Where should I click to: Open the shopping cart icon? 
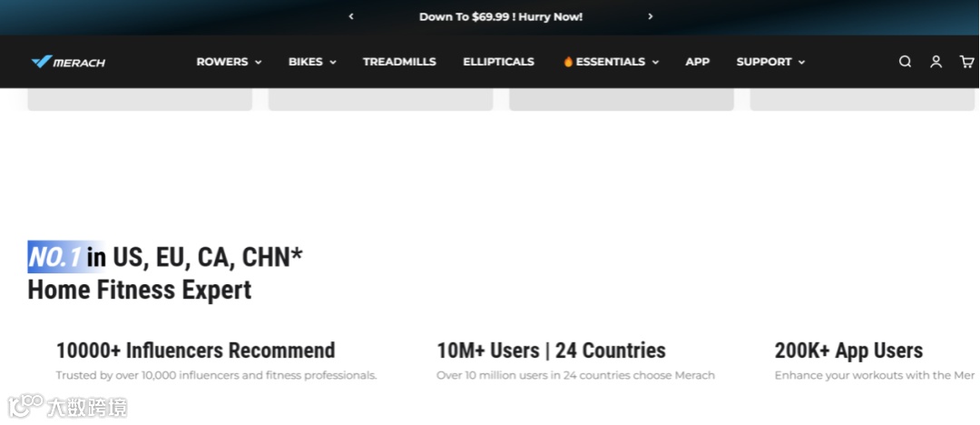tap(967, 62)
